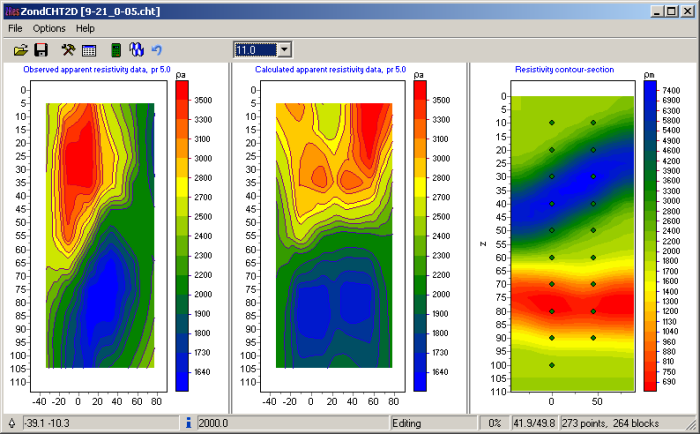Open the Help menu
This screenshot has height=434, width=700.
pyautogui.click(x=85, y=28)
